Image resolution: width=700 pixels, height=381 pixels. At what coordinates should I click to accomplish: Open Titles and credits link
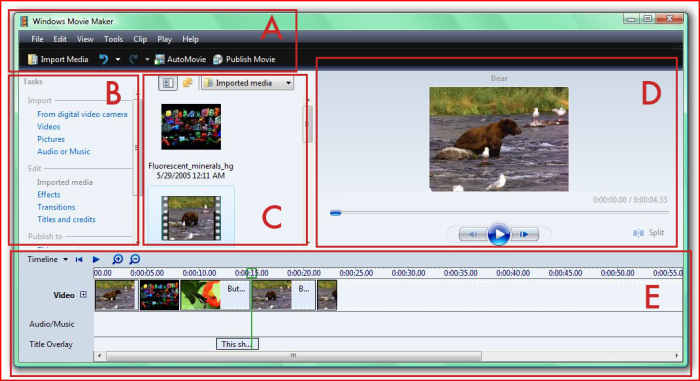coord(66,220)
